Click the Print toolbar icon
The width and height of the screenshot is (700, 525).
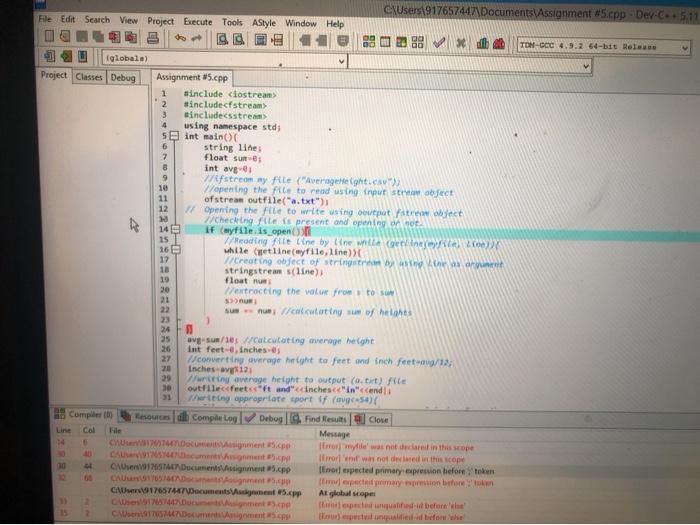click(x=153, y=38)
